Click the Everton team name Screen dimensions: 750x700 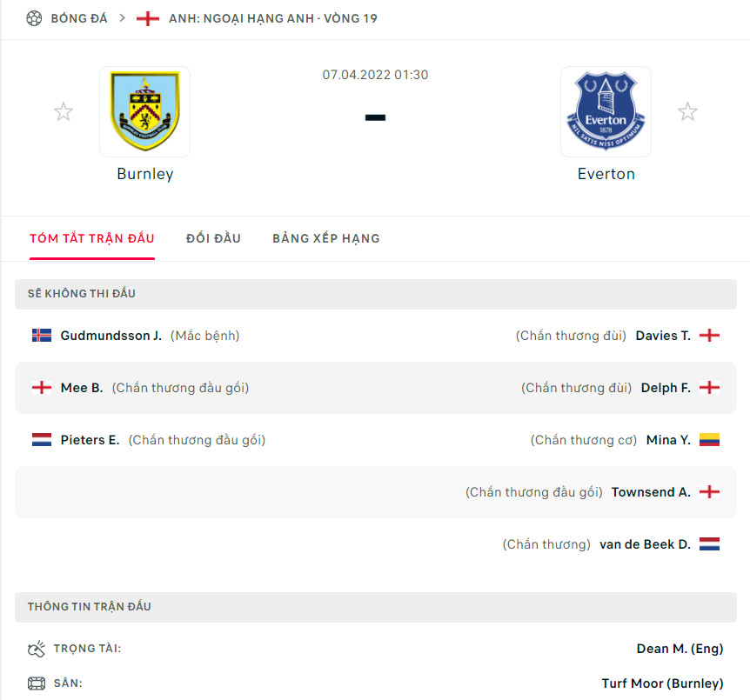point(606,173)
